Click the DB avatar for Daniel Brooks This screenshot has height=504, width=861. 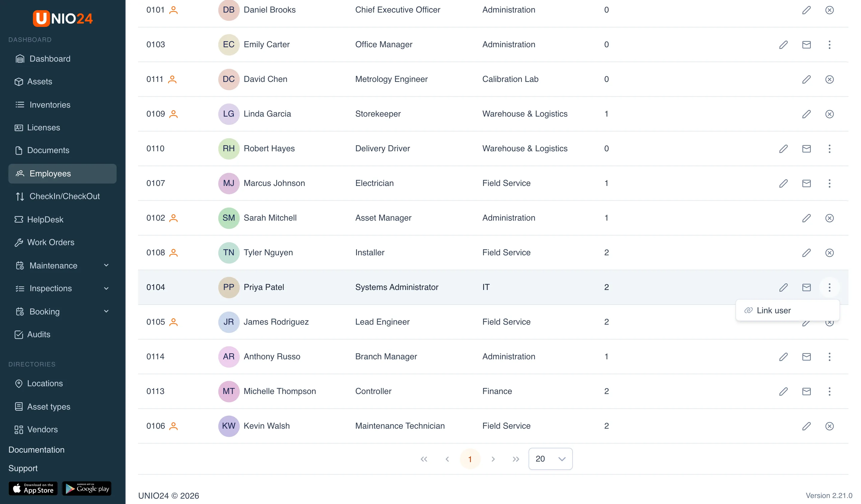click(229, 10)
